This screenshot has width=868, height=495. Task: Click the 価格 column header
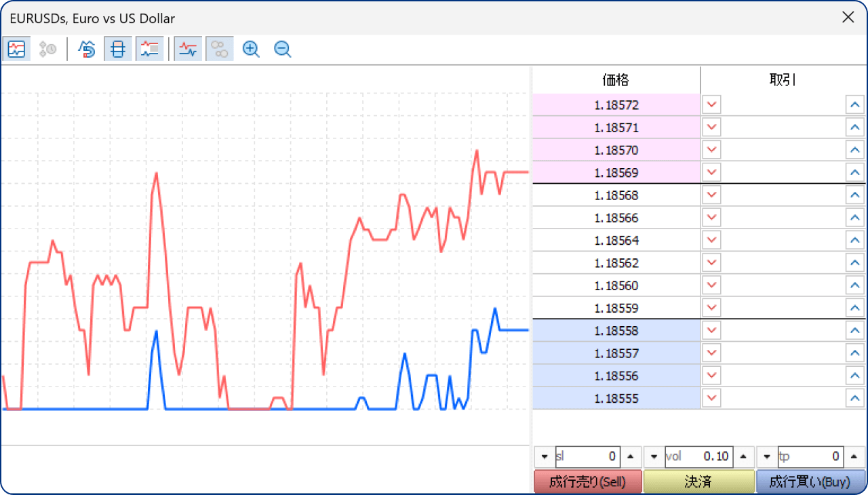tap(616, 80)
